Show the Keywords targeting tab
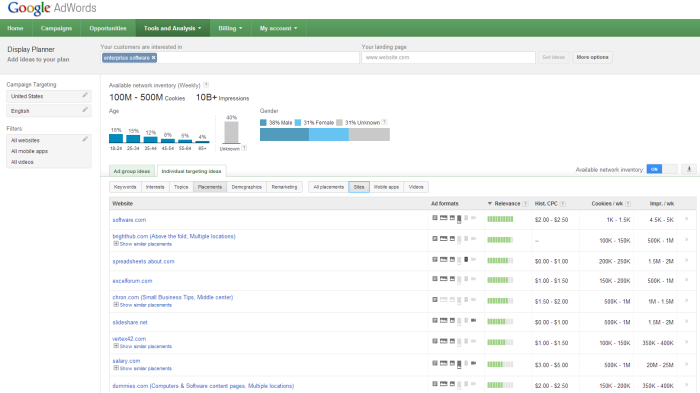This screenshot has width=700, height=393. [x=125, y=187]
